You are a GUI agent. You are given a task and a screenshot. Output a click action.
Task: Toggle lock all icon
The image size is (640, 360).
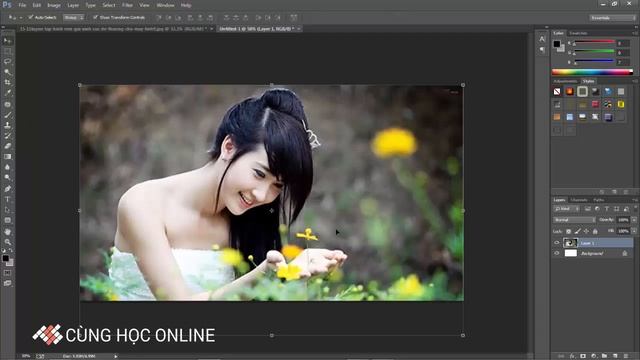(596, 231)
